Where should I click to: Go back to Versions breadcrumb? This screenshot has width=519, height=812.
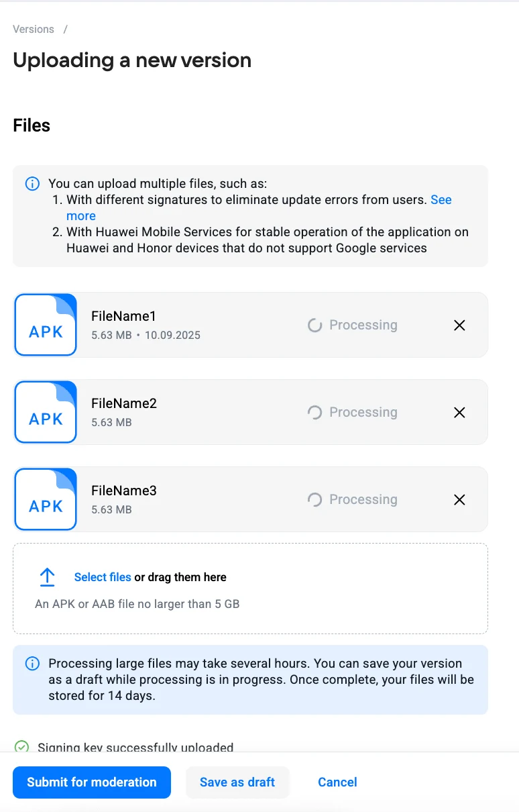34,30
